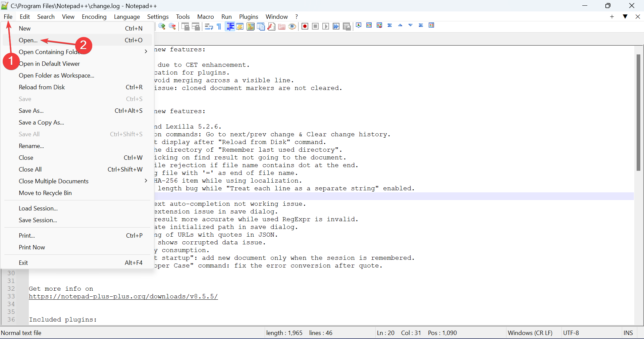Screen dimensions: 644x339
Task: Toggle the indent guide icon
Action: pyautogui.click(x=230, y=27)
